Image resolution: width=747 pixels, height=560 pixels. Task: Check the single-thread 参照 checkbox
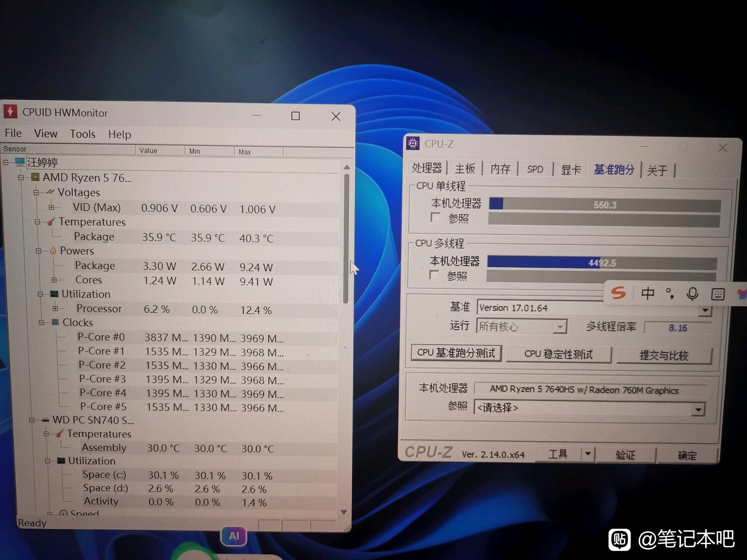(x=435, y=217)
